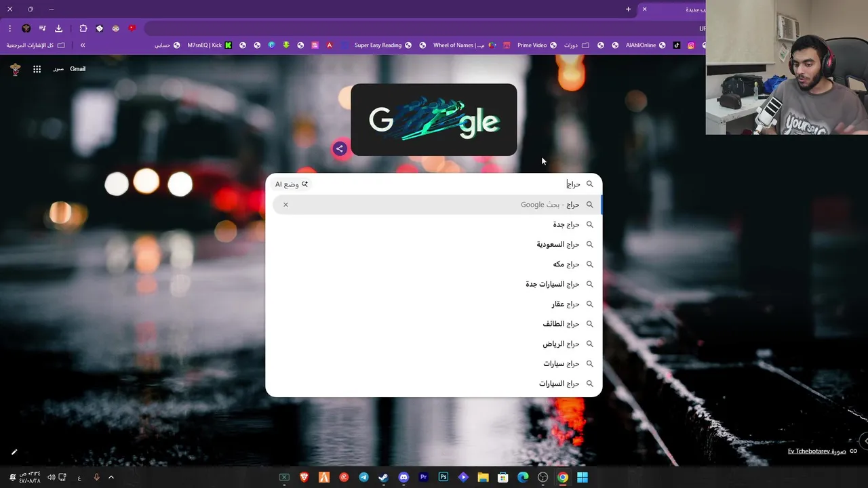Open the Downloads icon in toolbar
The width and height of the screenshot is (868, 488).
(59, 28)
